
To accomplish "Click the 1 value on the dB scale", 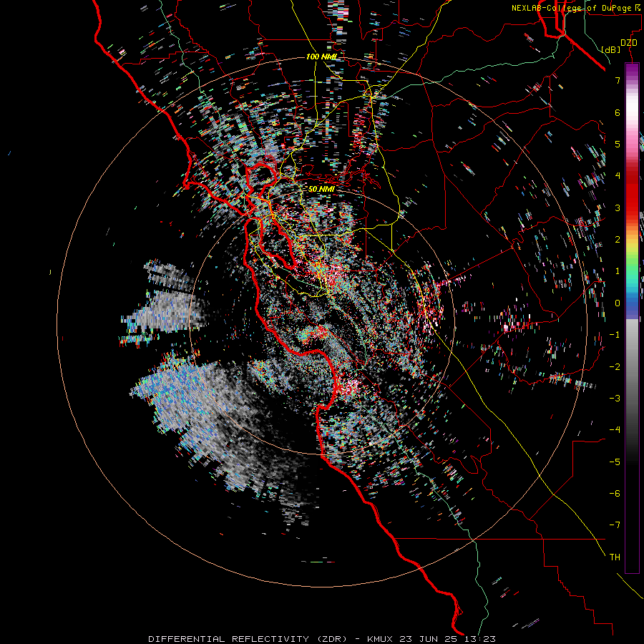I will click(618, 271).
